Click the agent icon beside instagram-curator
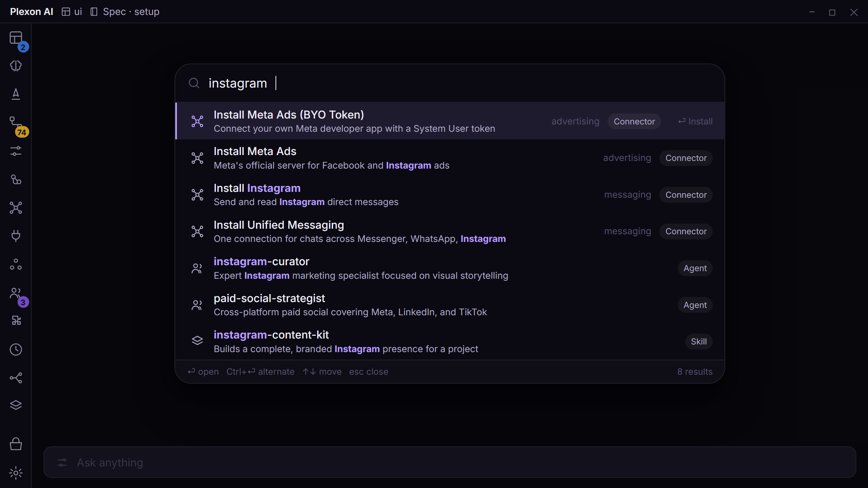The image size is (868, 488). 197,268
